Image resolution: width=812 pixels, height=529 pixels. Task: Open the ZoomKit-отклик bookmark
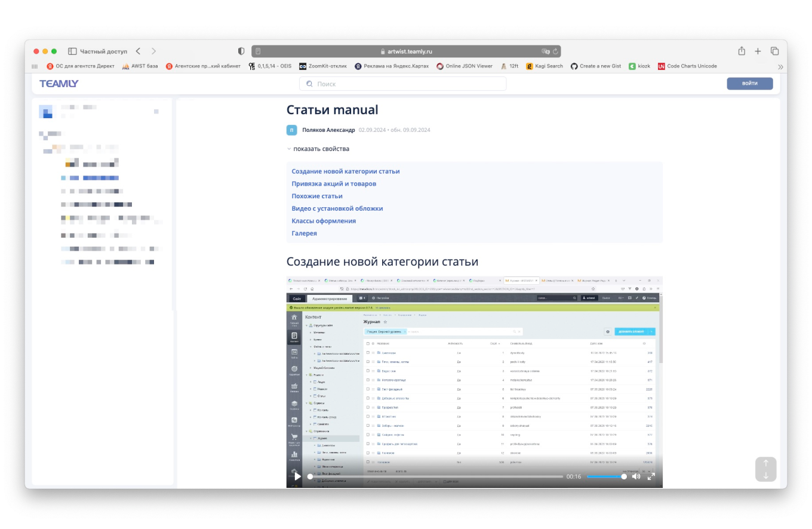pyautogui.click(x=322, y=66)
